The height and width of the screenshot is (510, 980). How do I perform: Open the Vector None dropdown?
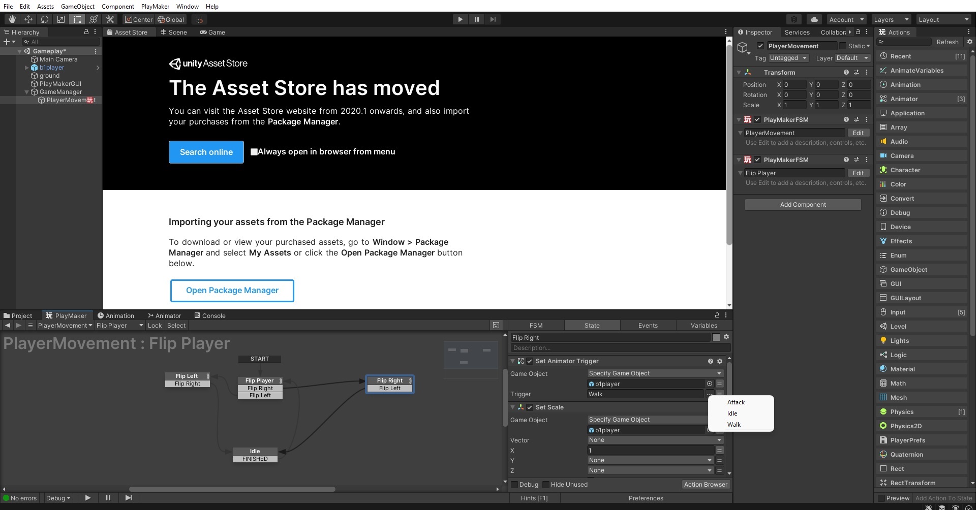[655, 440]
